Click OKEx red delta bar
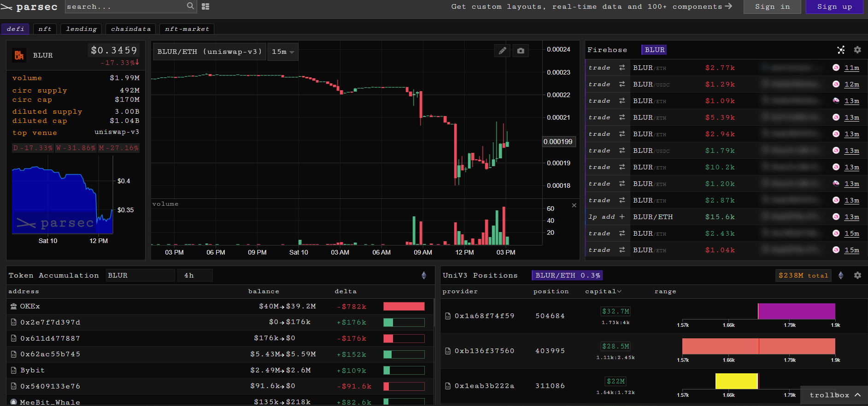Screen dimensions: 868x406 pos(404,307)
